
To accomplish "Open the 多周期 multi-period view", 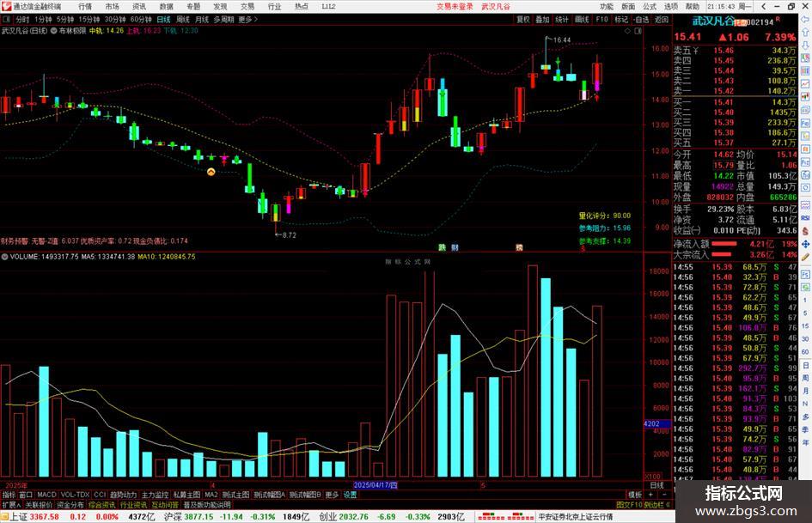I will pyautogui.click(x=223, y=20).
